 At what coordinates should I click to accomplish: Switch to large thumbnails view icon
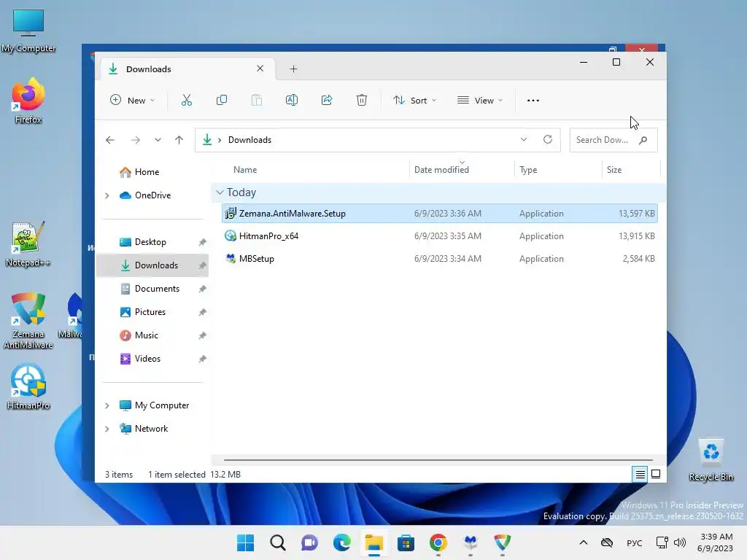click(x=656, y=474)
